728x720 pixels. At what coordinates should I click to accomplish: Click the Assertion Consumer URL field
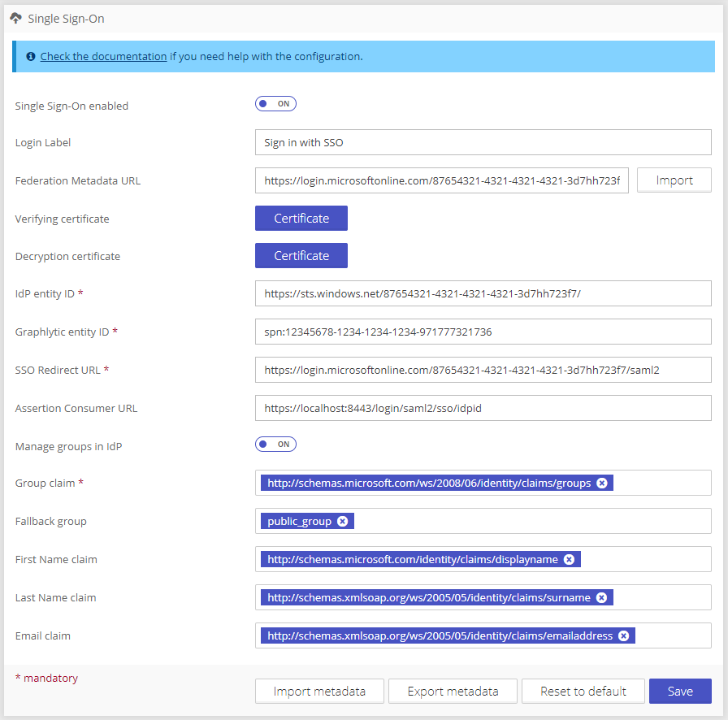[483, 408]
